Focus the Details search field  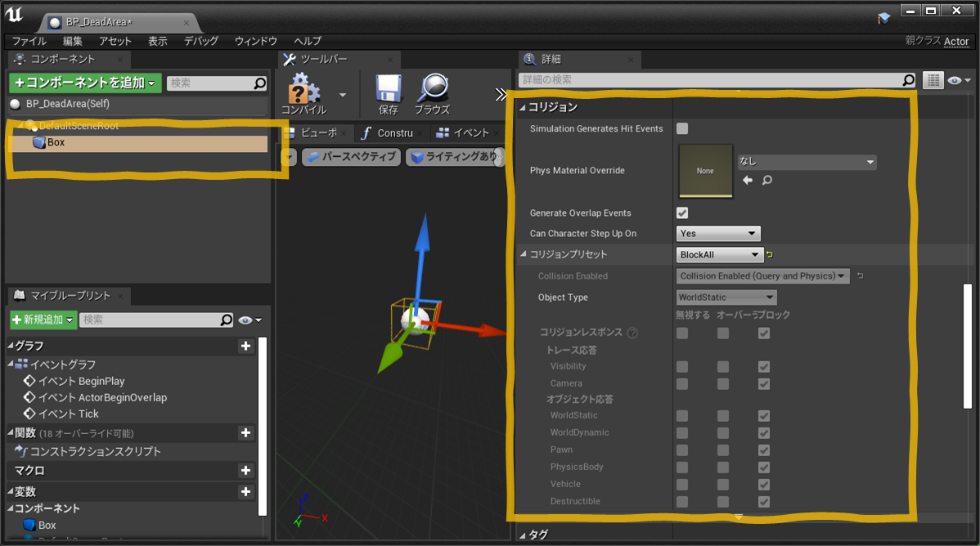point(717,80)
